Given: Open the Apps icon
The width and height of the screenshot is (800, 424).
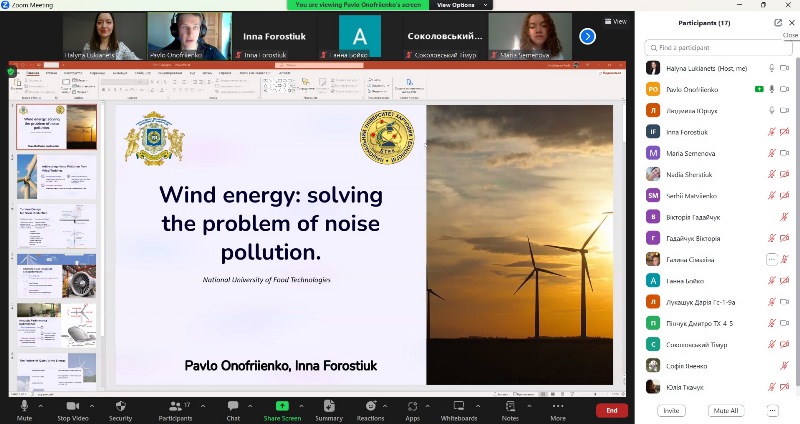Looking at the screenshot, I should [413, 406].
